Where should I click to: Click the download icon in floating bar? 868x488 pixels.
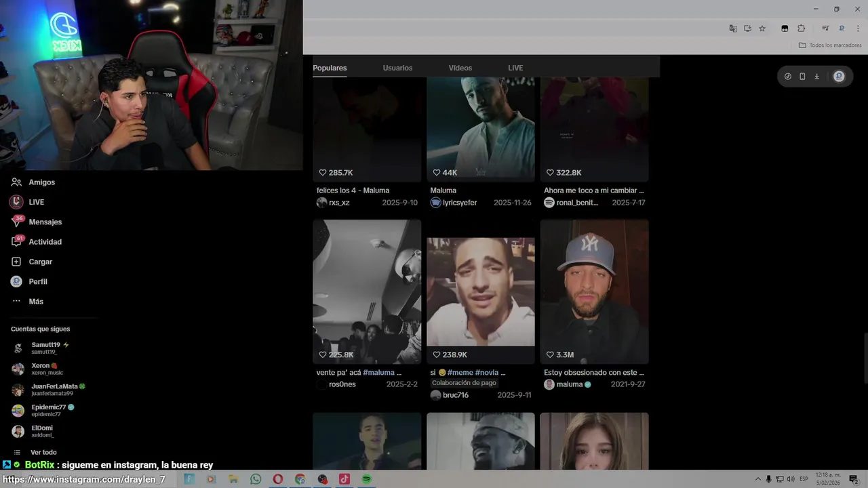(x=816, y=77)
